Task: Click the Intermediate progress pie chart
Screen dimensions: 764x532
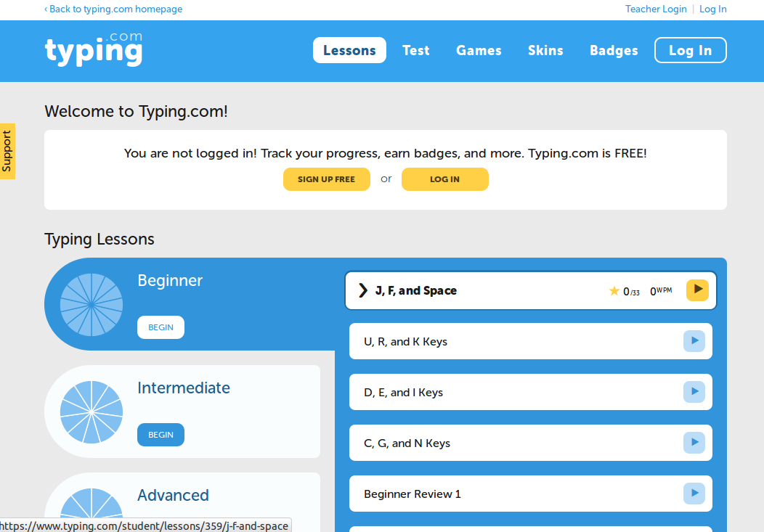Action: coord(91,412)
